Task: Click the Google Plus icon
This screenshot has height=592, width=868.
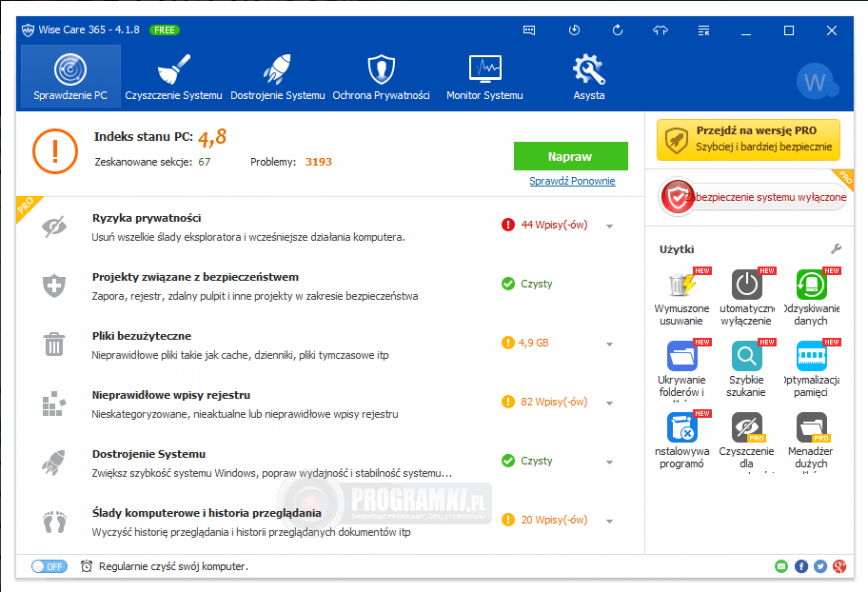Action: point(839,566)
